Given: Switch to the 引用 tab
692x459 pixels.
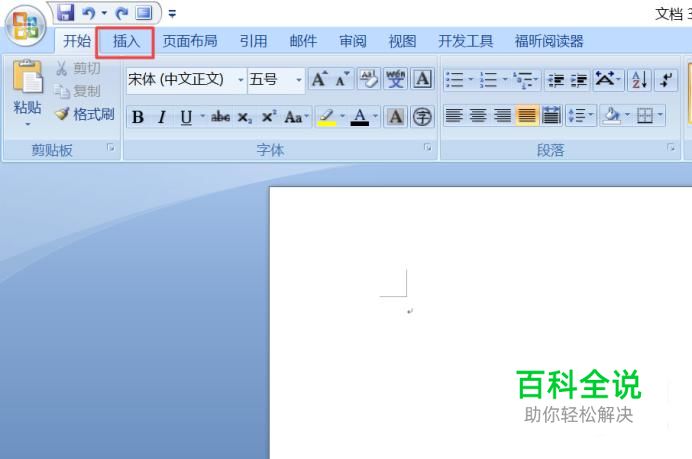Looking at the screenshot, I should (x=253, y=41).
